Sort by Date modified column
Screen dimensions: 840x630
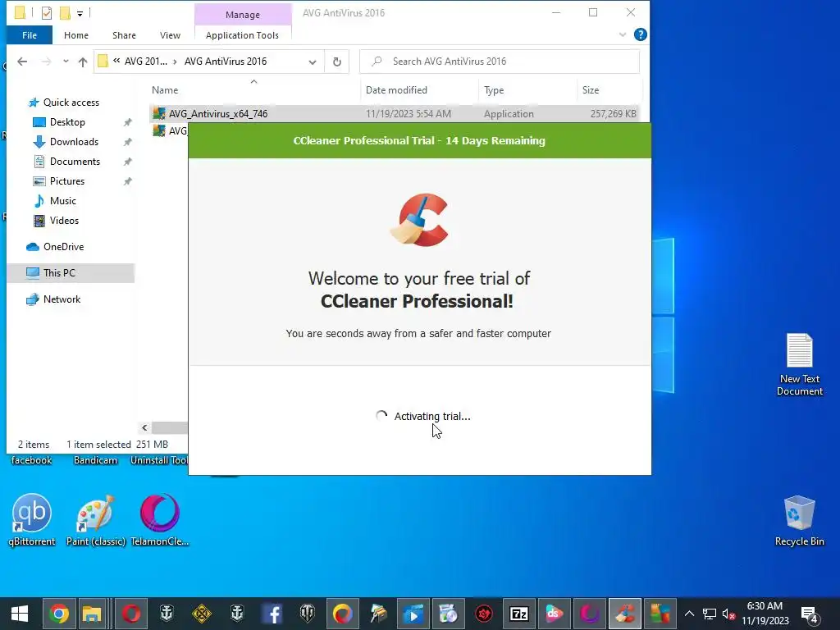396,90
